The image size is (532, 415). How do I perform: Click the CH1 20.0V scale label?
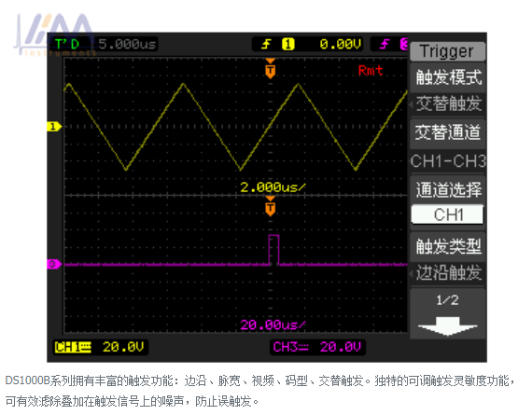click(x=101, y=347)
